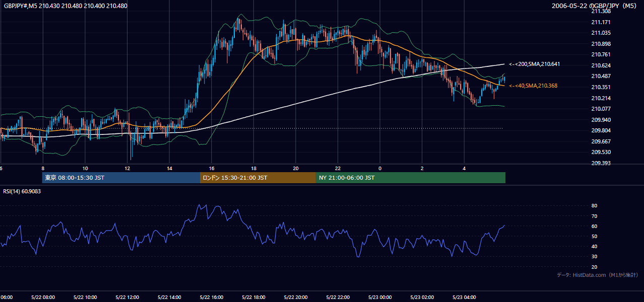Click the London 15:30-21:00 JST session bar
The width and height of the screenshot is (644, 302).
click(x=257, y=178)
